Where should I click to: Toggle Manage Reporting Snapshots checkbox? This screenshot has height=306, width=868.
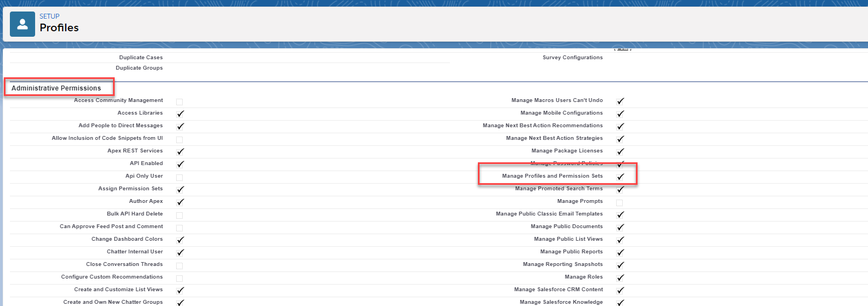[620, 265]
